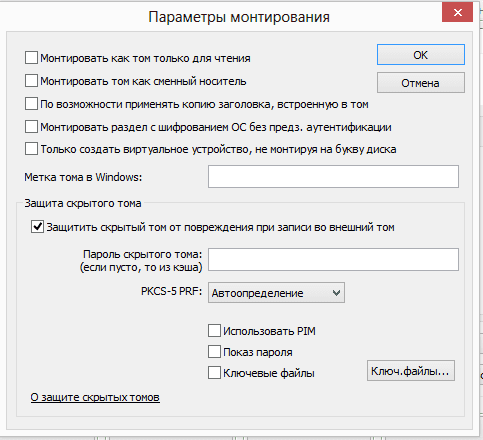The width and height of the screenshot is (483, 440).
Task: Toggle embedded backup header copy checkbox
Action: coord(31,104)
